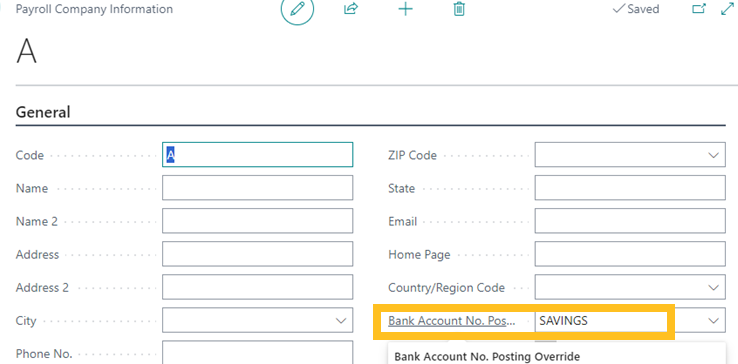Click the Address input field
The width and height of the screenshot is (738, 364).
(257, 254)
